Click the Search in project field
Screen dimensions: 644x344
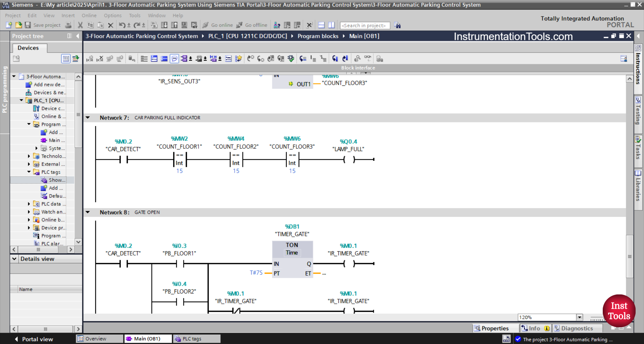tap(365, 25)
